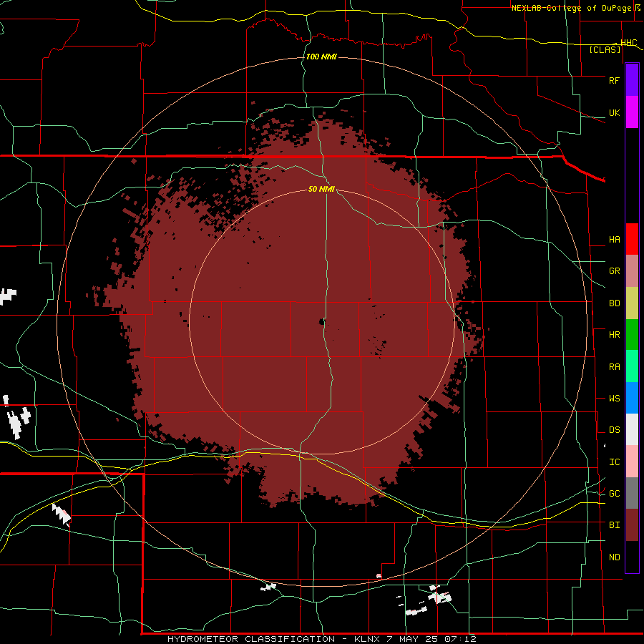This screenshot has height=644, width=644.
Task: Pick the WS blue legend color block
Action: 632,398
